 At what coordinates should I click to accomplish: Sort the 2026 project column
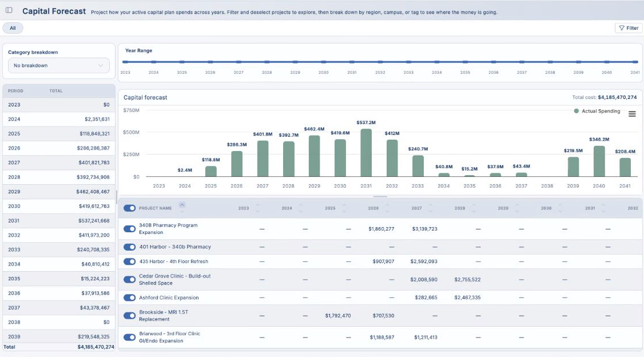[x=387, y=208]
